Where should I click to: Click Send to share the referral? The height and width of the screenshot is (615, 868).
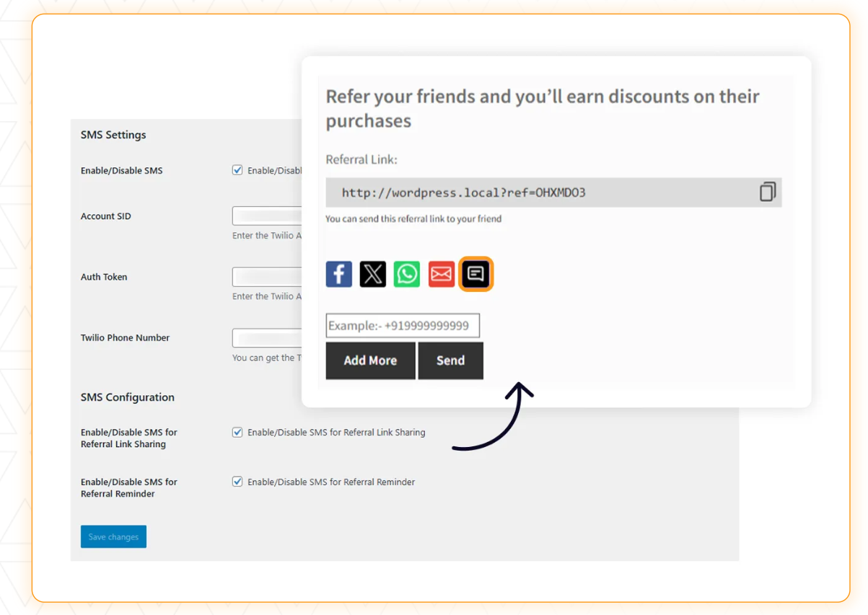[451, 360]
